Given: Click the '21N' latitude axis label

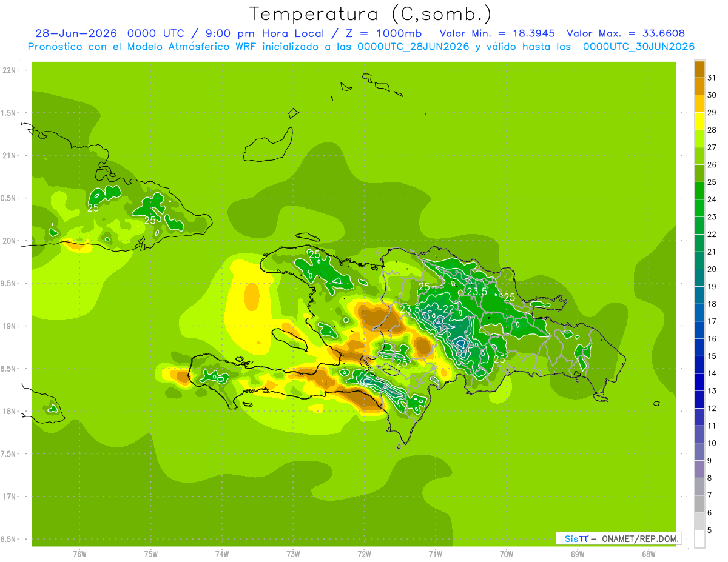Looking at the screenshot, I should point(9,156).
